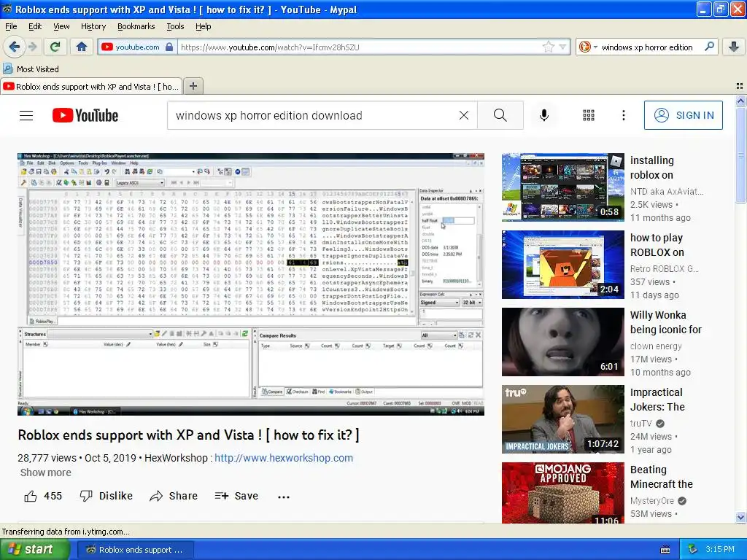Open the 'installing roblox on' title link
The image size is (747, 560).
point(651,168)
